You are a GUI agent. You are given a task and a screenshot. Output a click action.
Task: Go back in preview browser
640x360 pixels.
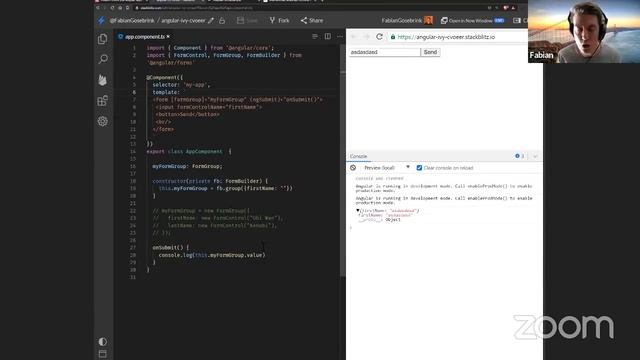[354, 37]
